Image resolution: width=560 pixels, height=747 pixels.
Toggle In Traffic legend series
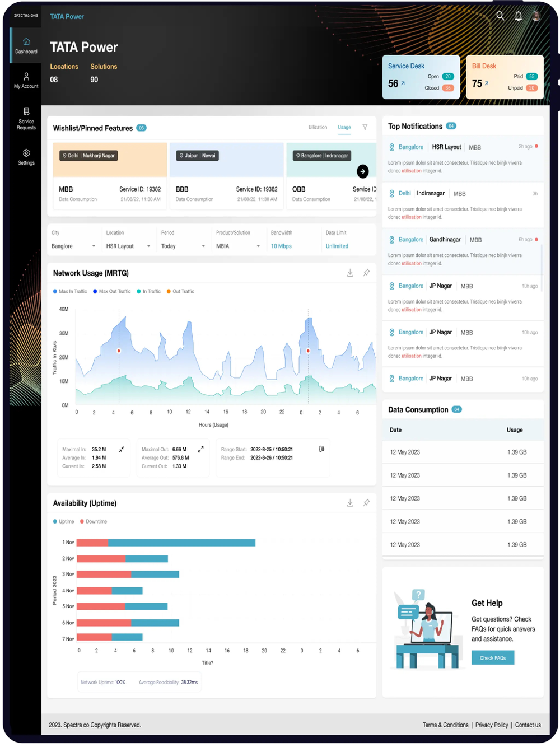click(x=149, y=291)
